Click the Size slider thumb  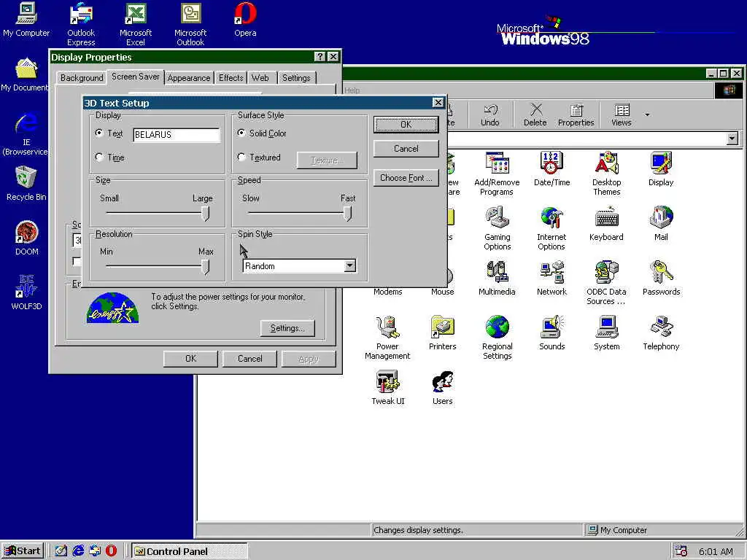205,214
